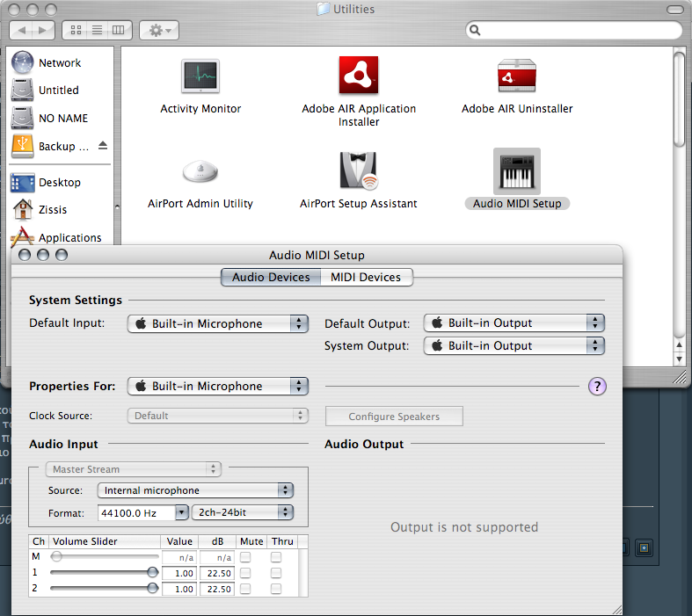Click channel 1 dB field 22.50

[216, 573]
